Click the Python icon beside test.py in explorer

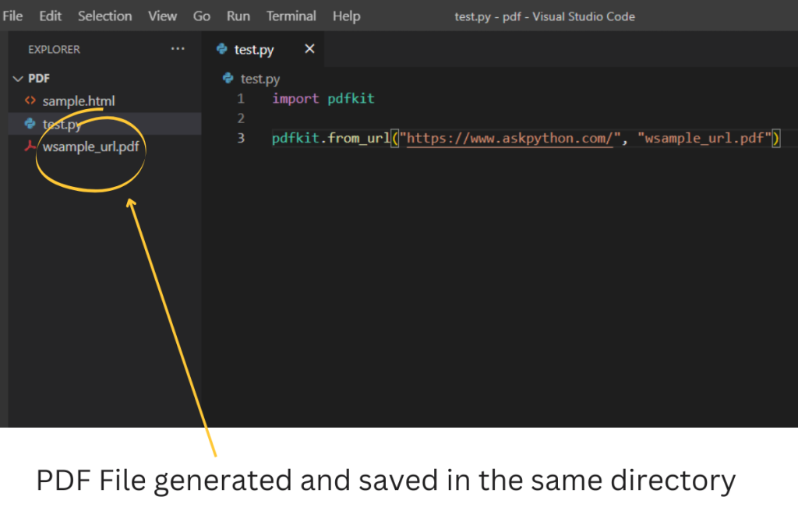pos(30,124)
